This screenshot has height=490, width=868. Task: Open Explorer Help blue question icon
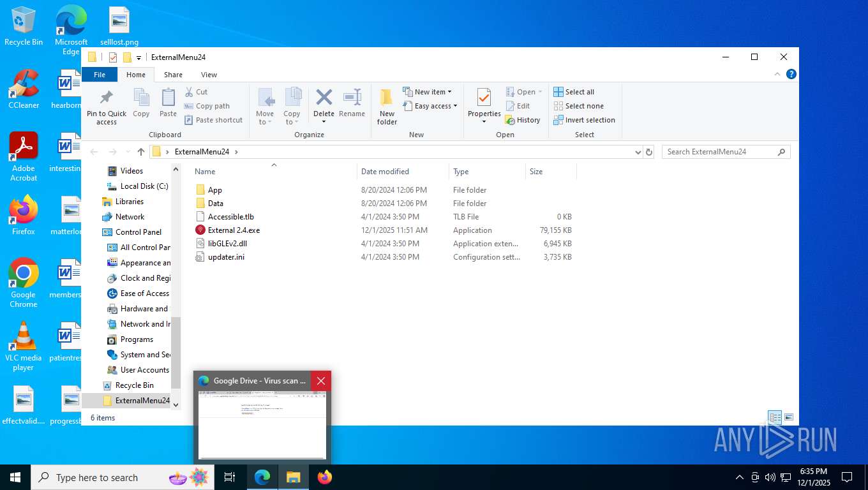791,74
